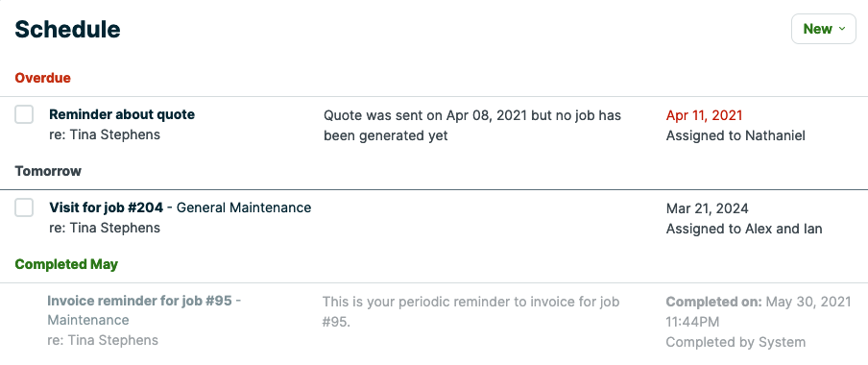Image resolution: width=868 pixels, height=365 pixels.
Task: Select the Completed May section heading
Action: pyautogui.click(x=66, y=264)
